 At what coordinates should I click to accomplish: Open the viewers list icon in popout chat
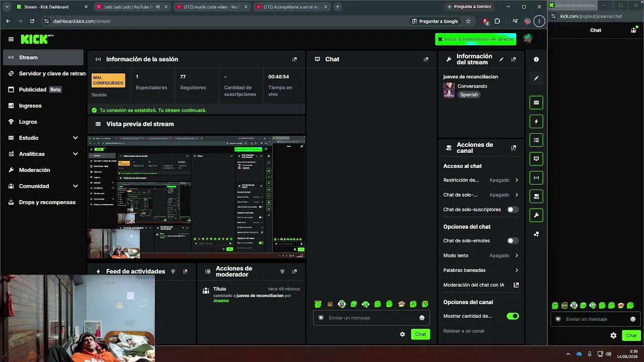[x=633, y=30]
